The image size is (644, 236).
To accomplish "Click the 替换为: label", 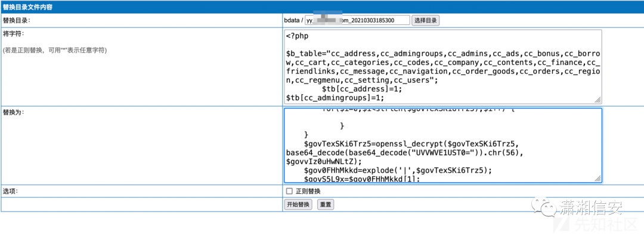I will click(x=14, y=112).
